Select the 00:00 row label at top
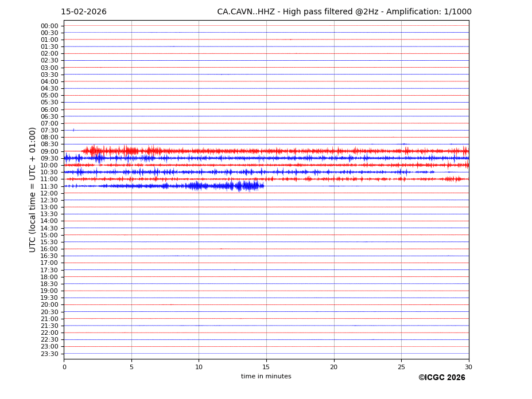 coord(49,26)
